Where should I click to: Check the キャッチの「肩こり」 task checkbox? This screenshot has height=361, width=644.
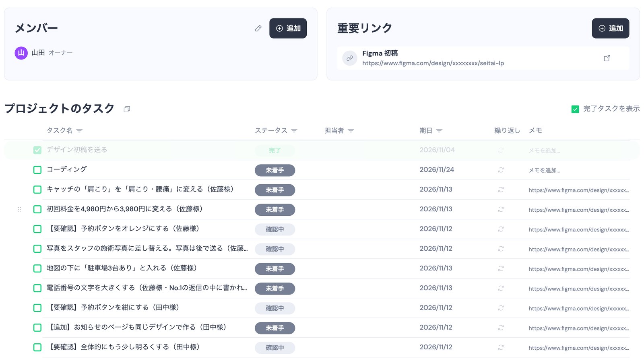(37, 190)
